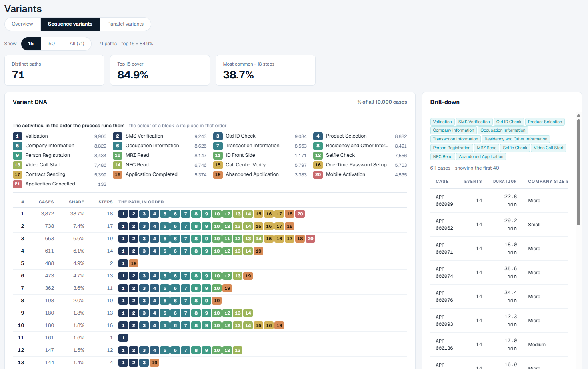Click the orange 19 block in variant row 5
This screenshot has height=369, width=588.
[x=134, y=263]
